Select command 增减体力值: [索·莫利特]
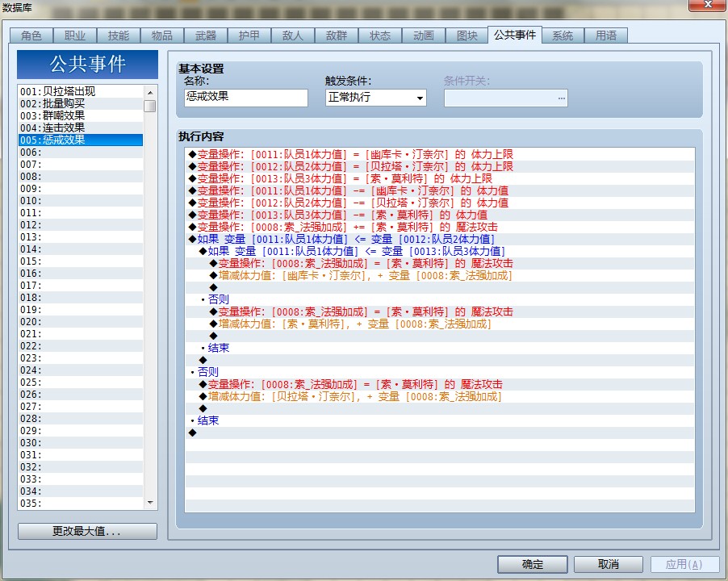 click(x=440, y=324)
